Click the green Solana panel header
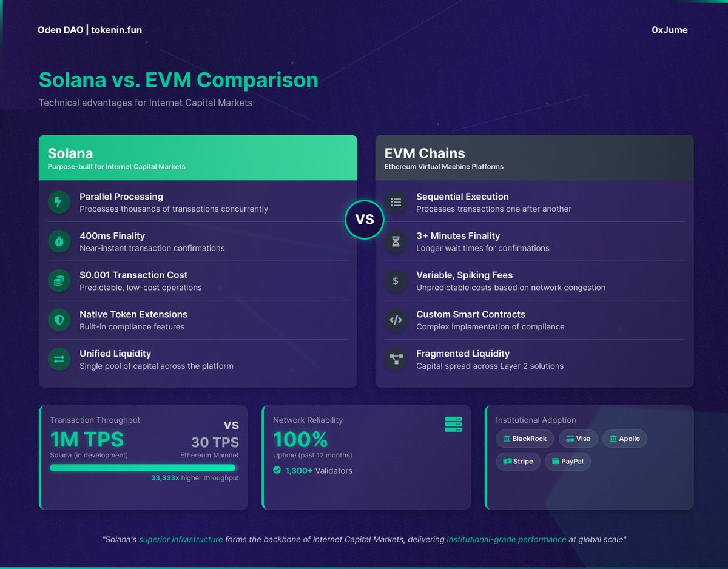Viewport: 728px width, 569px height. pyautogui.click(x=198, y=158)
